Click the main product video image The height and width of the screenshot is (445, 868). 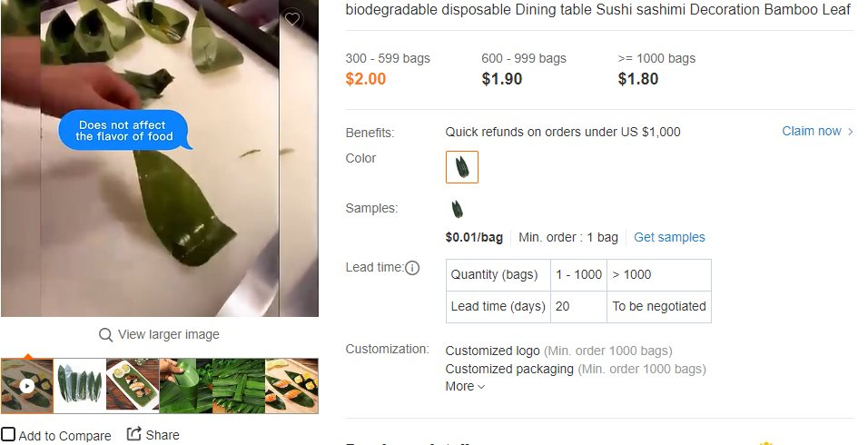pos(160,158)
